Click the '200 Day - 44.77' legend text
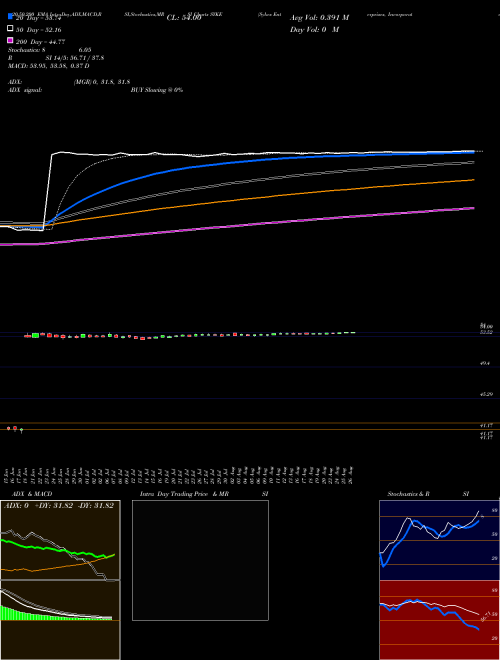The image size is (500, 660). pos(40,42)
